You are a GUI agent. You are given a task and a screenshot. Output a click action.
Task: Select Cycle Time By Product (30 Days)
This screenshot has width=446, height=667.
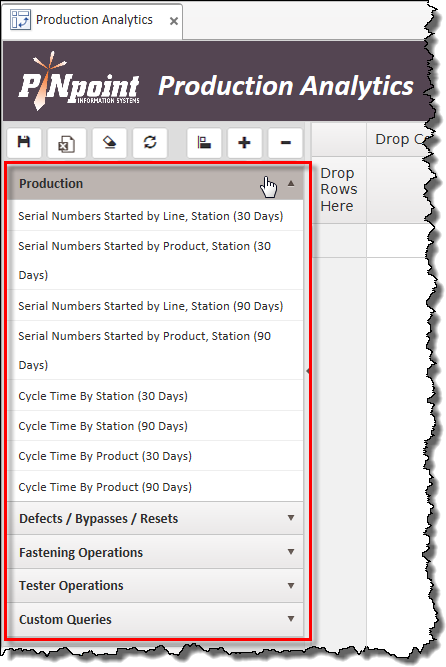coord(155,456)
